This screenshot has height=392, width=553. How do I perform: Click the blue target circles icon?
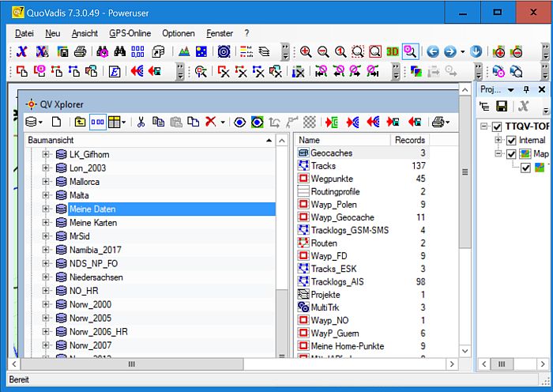tap(224, 52)
